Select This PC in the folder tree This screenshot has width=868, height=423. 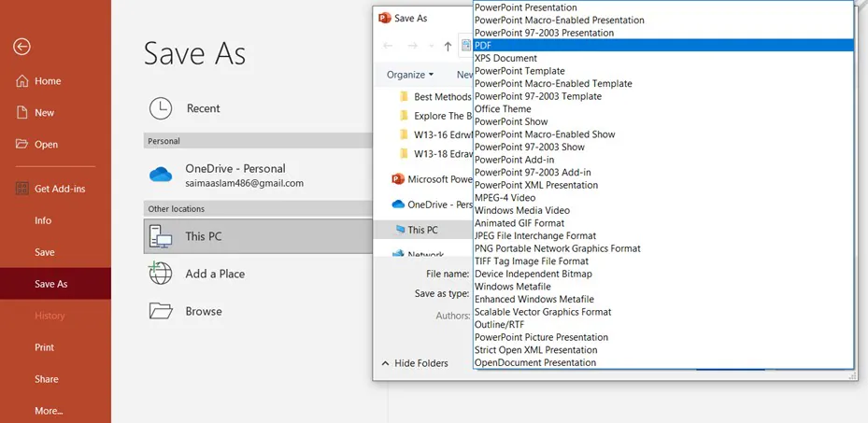tap(421, 230)
